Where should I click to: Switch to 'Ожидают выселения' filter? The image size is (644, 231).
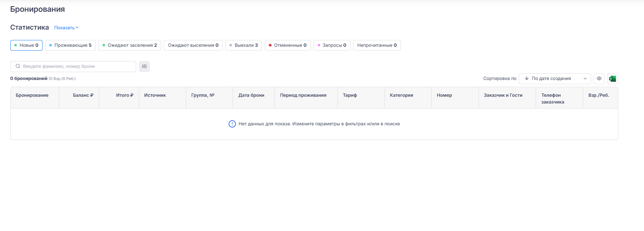193,45
